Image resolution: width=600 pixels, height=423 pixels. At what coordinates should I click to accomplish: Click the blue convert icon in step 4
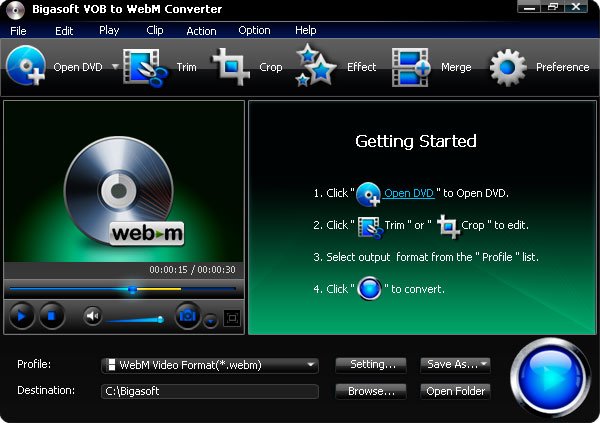pos(369,288)
